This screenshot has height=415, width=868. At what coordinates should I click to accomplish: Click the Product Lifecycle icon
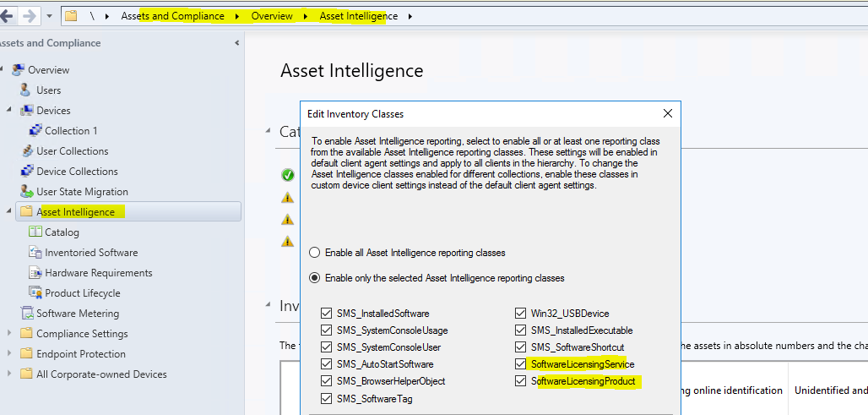(x=35, y=292)
